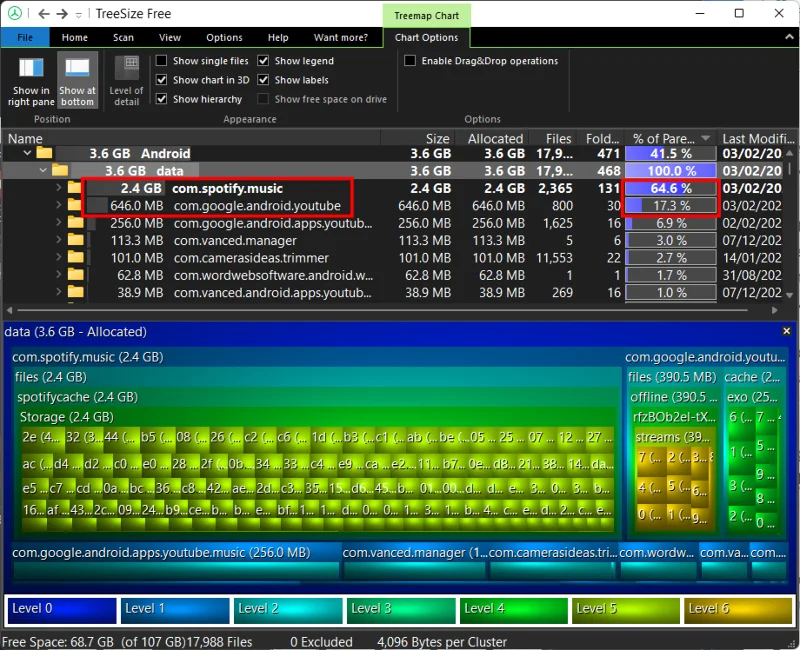Viewport: 800px width, 650px height.
Task: Click the youtube music 256.0 MB folder icon
Action: pyautogui.click(x=76, y=222)
